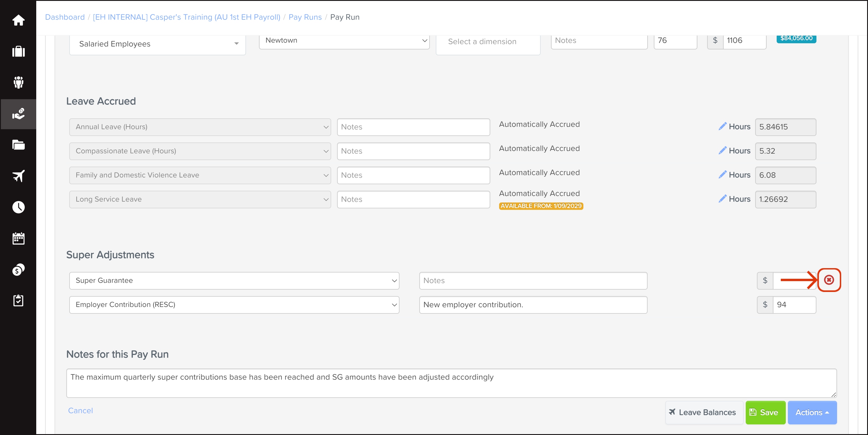Open the Employer Contribution (RESC) dropdown
The image size is (868, 435).
coord(234,305)
